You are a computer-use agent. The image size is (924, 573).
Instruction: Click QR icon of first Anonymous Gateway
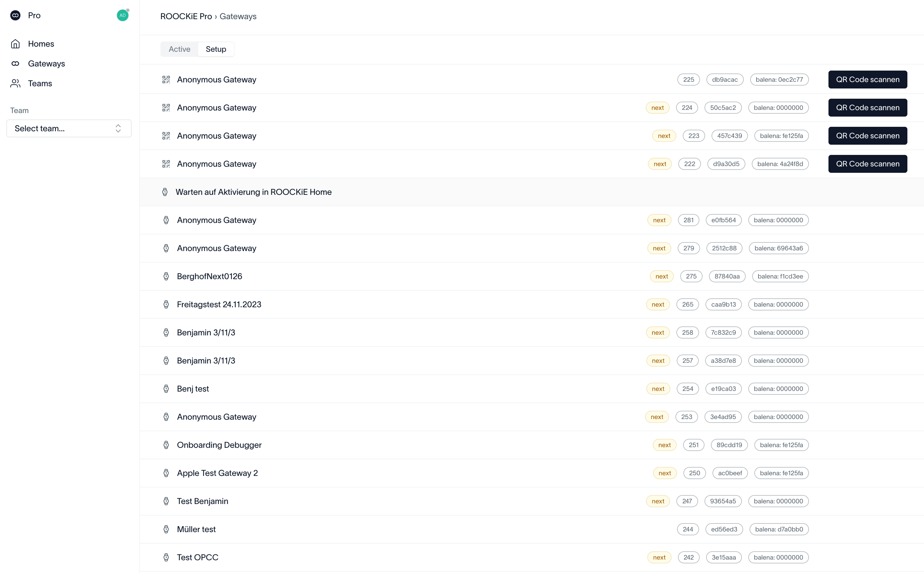[166, 80]
